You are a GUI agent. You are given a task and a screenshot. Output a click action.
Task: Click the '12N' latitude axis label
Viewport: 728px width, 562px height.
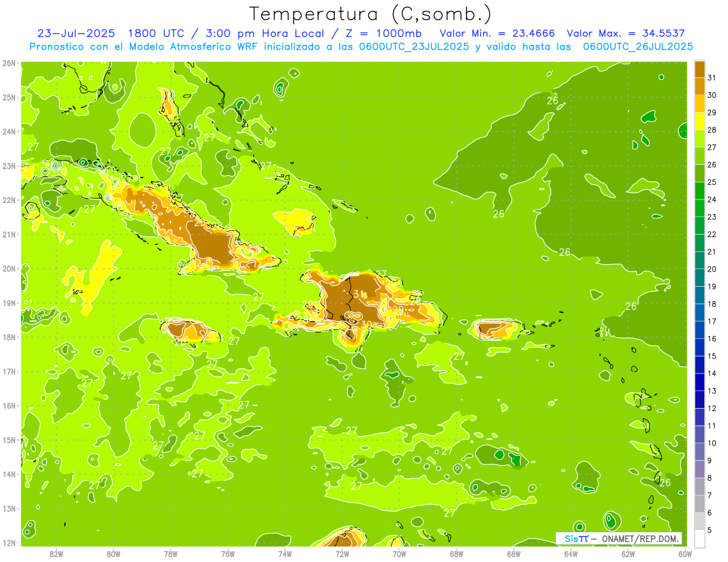click(x=9, y=543)
